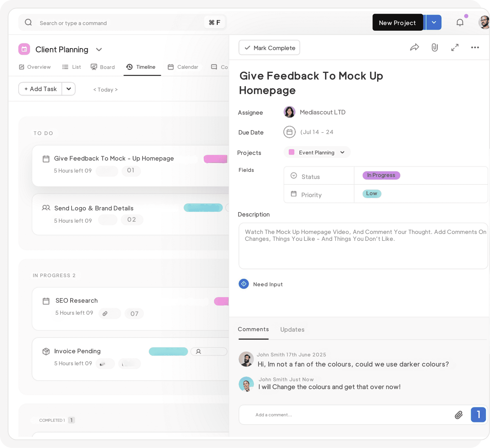Click the teal bar on Send Logo card
The image size is (490, 448).
(203, 208)
